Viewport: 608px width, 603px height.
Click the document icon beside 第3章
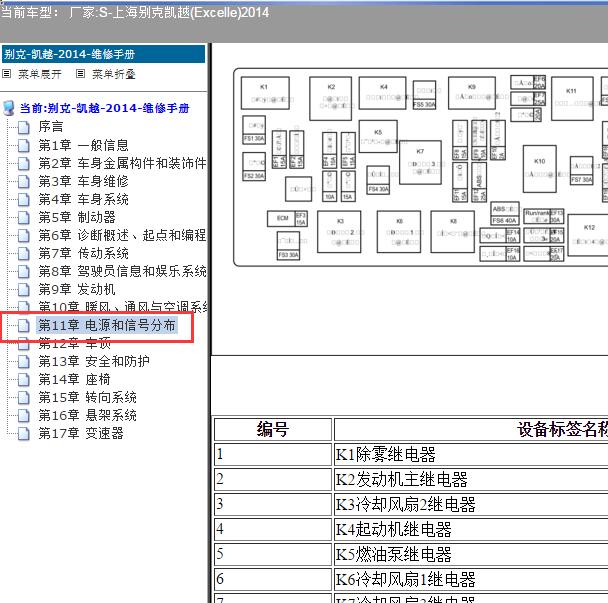[24, 181]
